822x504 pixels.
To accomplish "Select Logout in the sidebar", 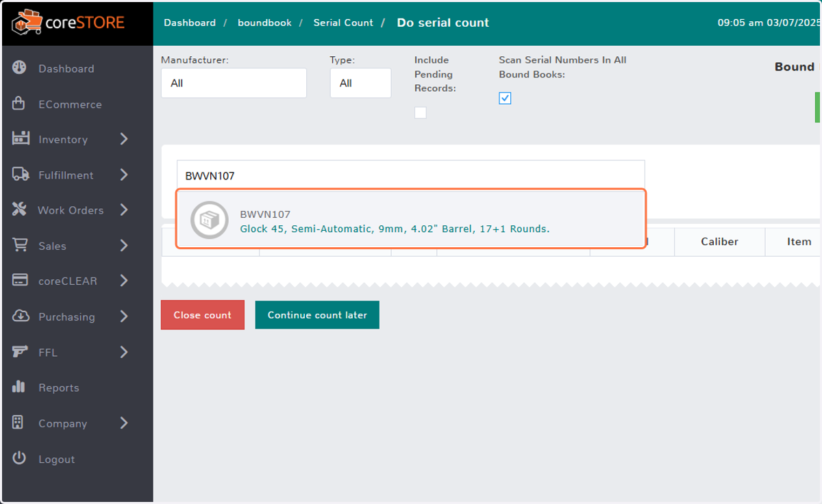I will click(x=57, y=459).
